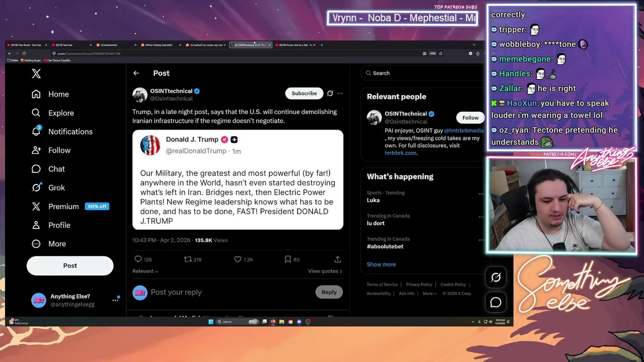Bookmark the post with the bookmark icon
Image resolution: width=644 pixels, height=362 pixels.
pos(287,259)
